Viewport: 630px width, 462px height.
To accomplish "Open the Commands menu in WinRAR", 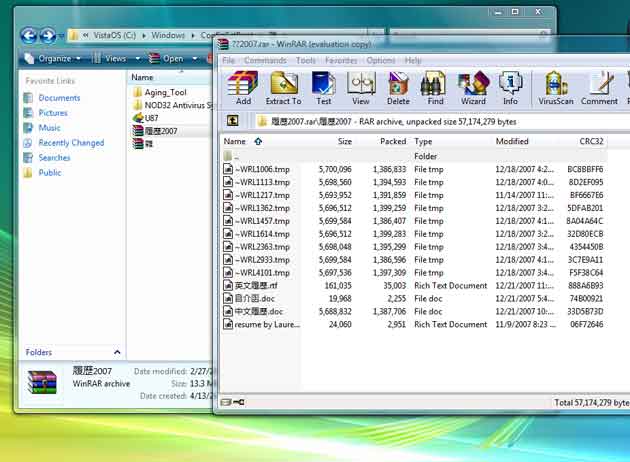I will 265,60.
